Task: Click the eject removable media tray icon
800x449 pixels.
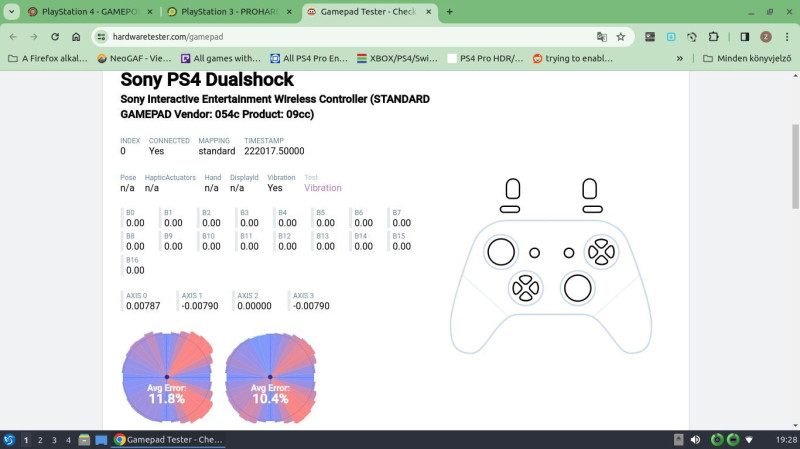Action: point(679,439)
